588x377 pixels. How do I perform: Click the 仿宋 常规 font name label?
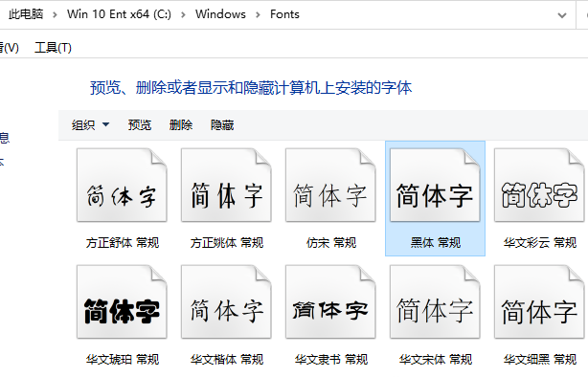(x=331, y=243)
